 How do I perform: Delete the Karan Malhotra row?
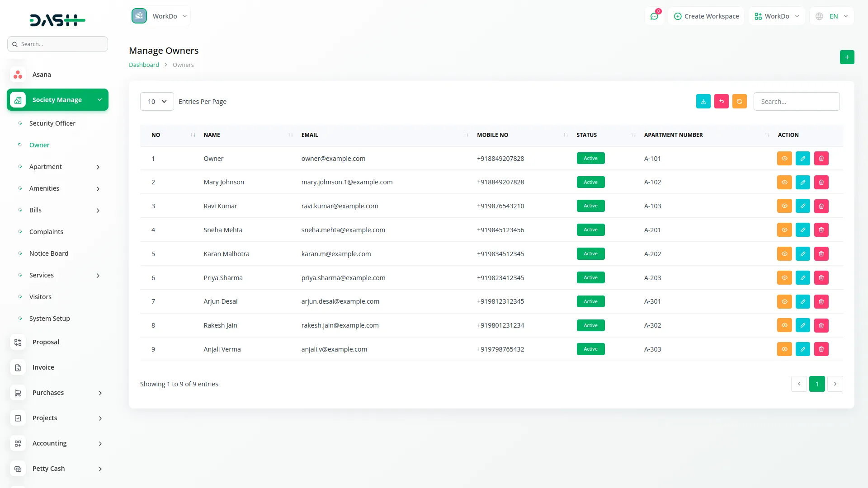coord(821,254)
